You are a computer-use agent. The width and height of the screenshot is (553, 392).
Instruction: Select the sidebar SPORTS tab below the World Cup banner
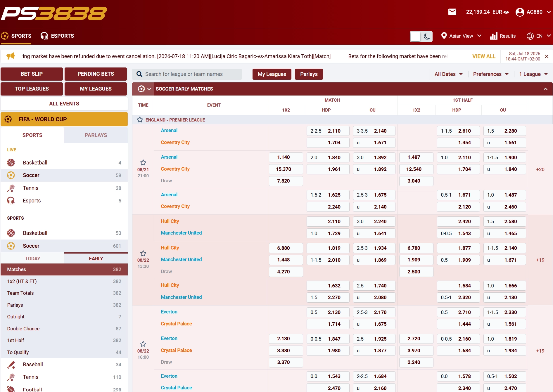point(32,135)
